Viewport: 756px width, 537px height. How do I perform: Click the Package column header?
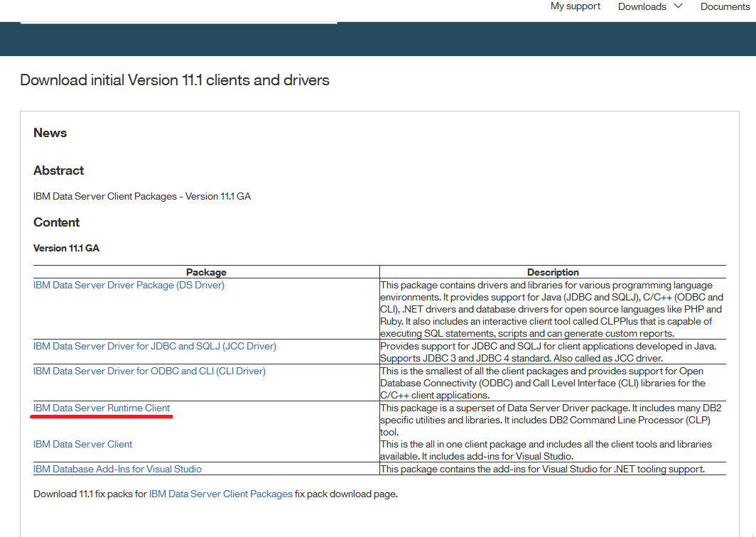tap(206, 272)
